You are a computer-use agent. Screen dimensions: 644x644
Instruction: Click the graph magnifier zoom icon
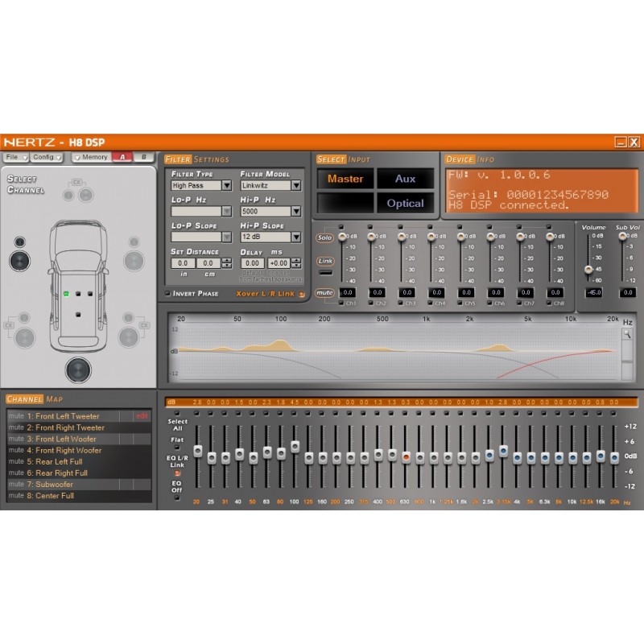pyautogui.click(x=627, y=334)
